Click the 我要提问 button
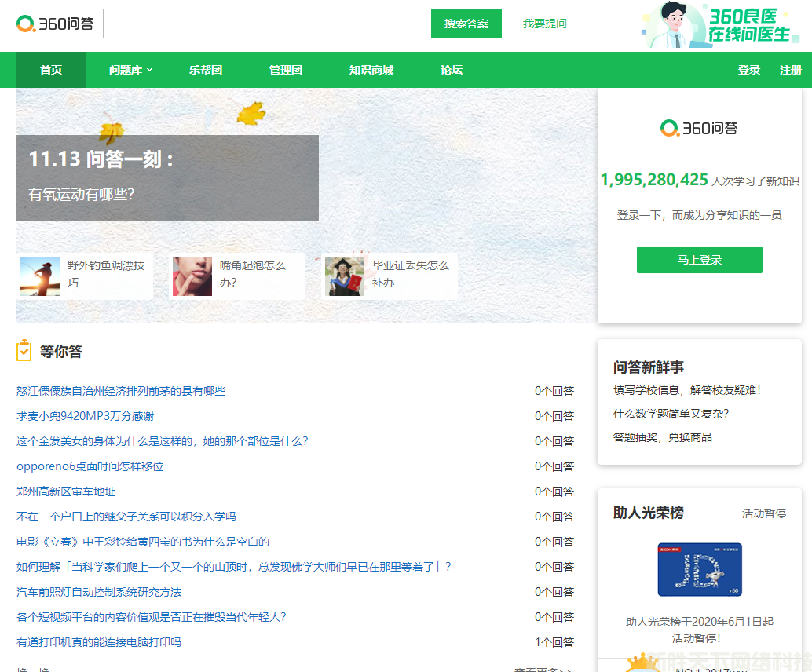Viewport: 812px width, 672px height. click(x=544, y=24)
